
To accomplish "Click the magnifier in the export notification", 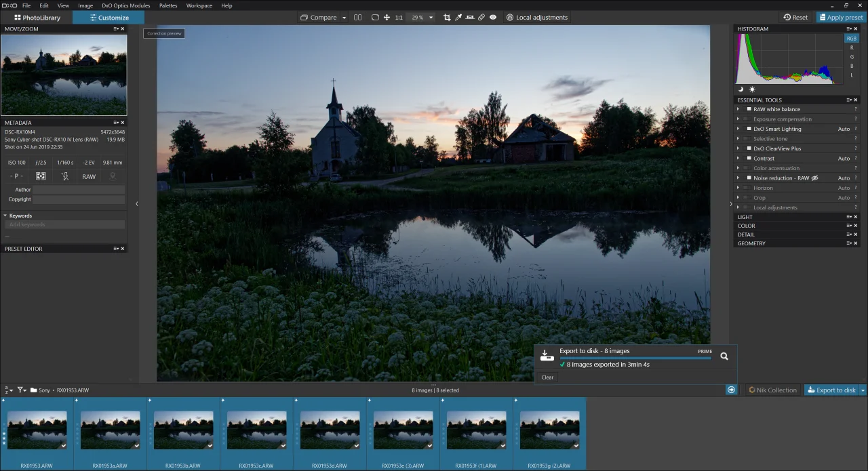I will click(724, 356).
